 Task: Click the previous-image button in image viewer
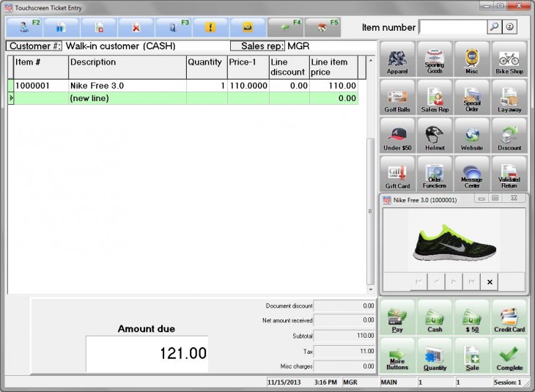pos(436,282)
